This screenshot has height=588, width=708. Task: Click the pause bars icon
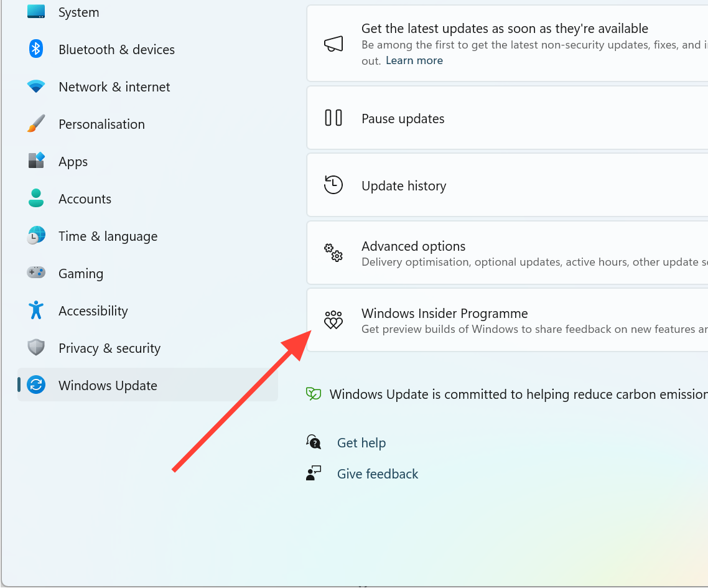tap(333, 118)
